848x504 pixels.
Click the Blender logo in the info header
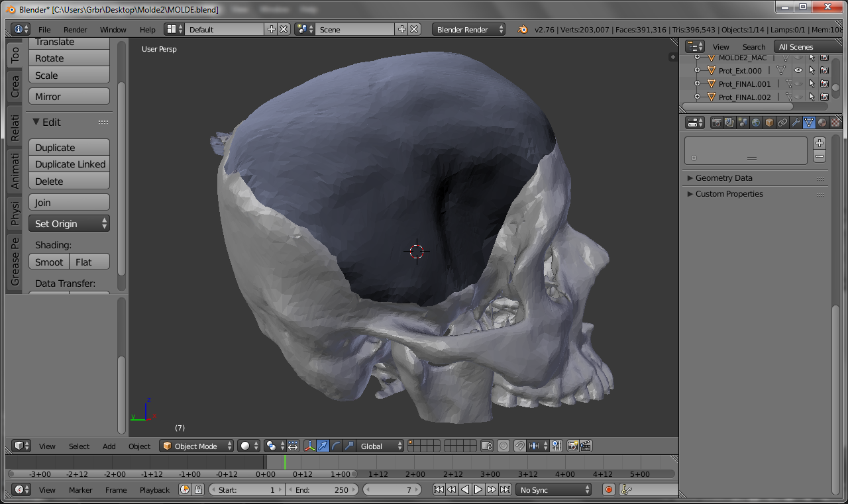[x=523, y=29]
